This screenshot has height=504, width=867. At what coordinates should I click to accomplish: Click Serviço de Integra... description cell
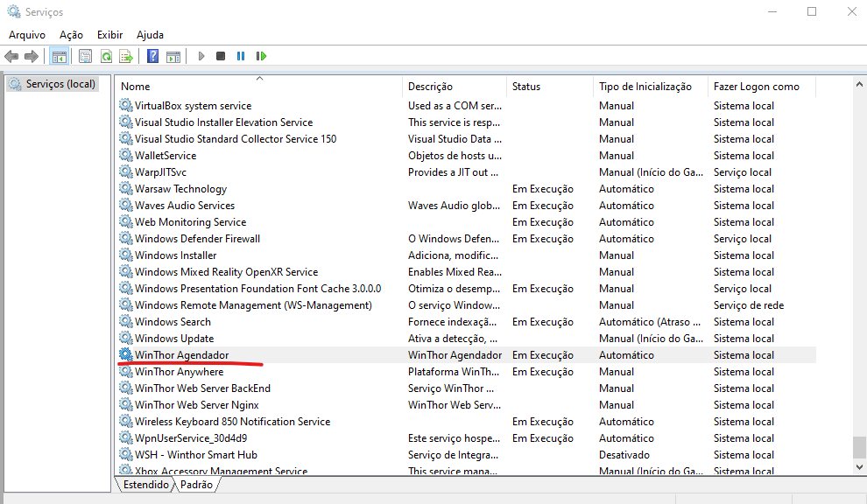coord(453,455)
